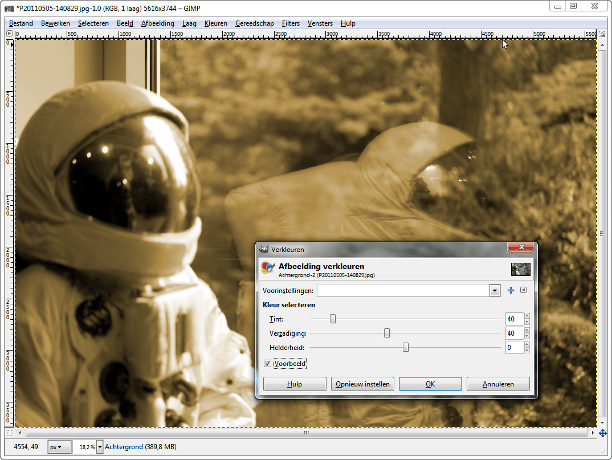Image resolution: width=612 pixels, height=460 pixels.
Task: Click the blue plus icon to save preset
Action: (x=511, y=290)
